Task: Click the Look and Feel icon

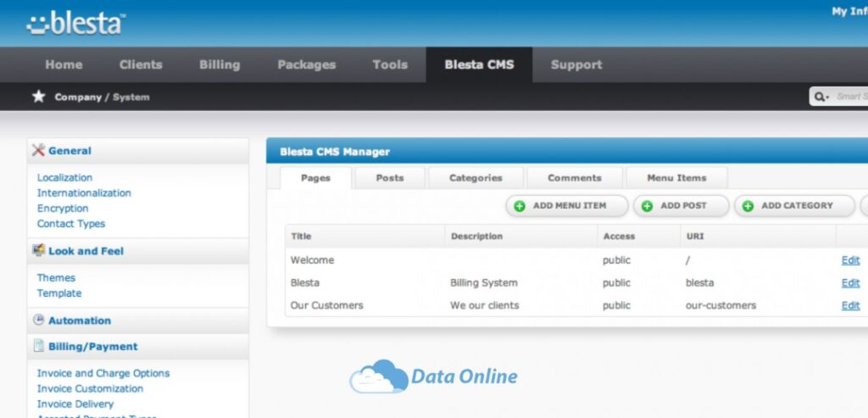Action: (39, 250)
